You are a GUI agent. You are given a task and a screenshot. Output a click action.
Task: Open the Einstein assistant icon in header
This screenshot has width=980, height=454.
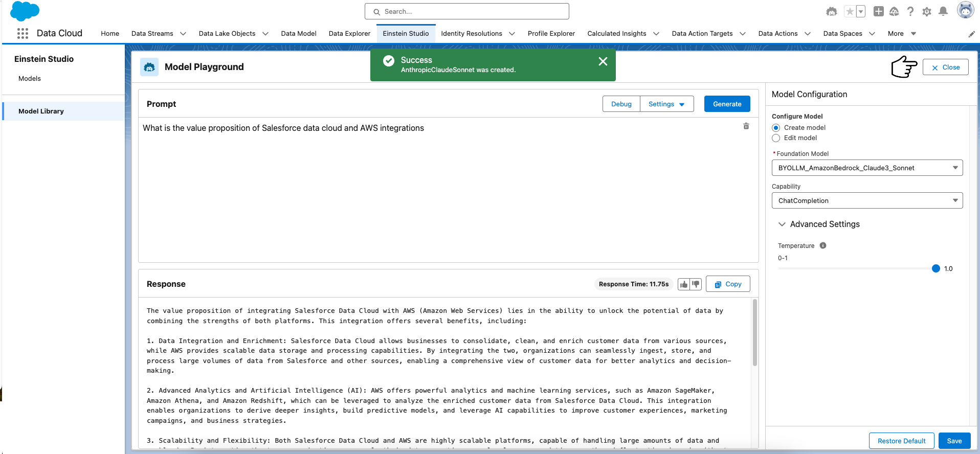tap(832, 11)
